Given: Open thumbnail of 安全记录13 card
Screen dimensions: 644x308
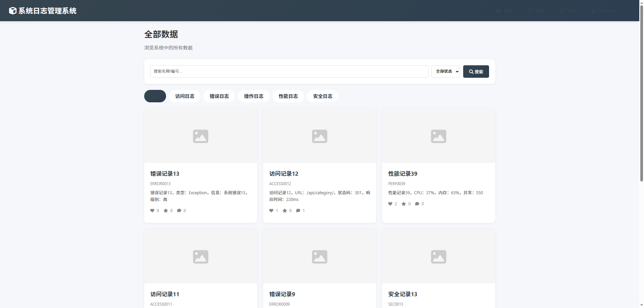Looking at the screenshot, I should pos(439,256).
